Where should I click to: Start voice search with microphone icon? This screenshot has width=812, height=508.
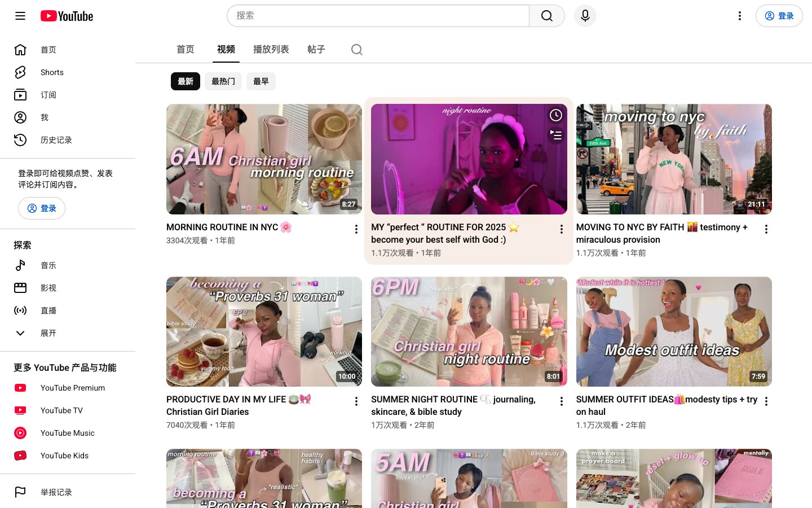(x=585, y=16)
